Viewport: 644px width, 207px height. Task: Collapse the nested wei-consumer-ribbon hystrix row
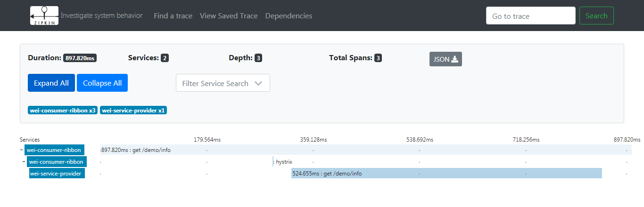pos(24,162)
